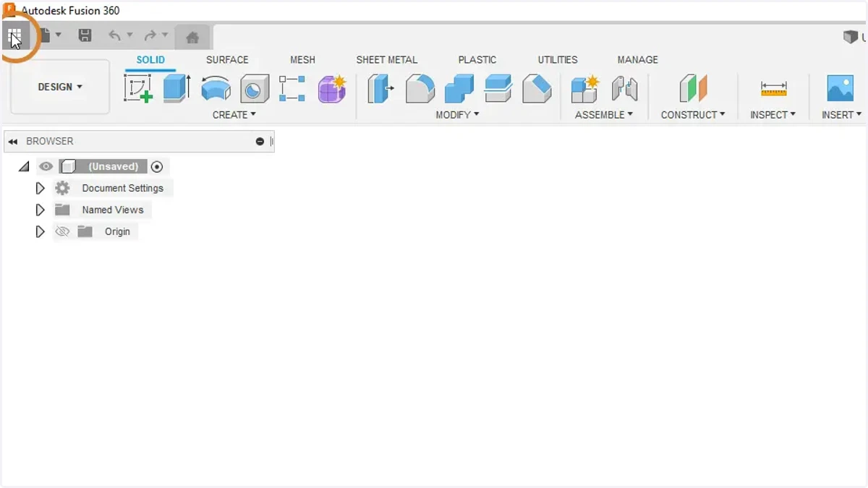Select the Measure tool
Viewport: 868px width, 488px height.
(773, 89)
